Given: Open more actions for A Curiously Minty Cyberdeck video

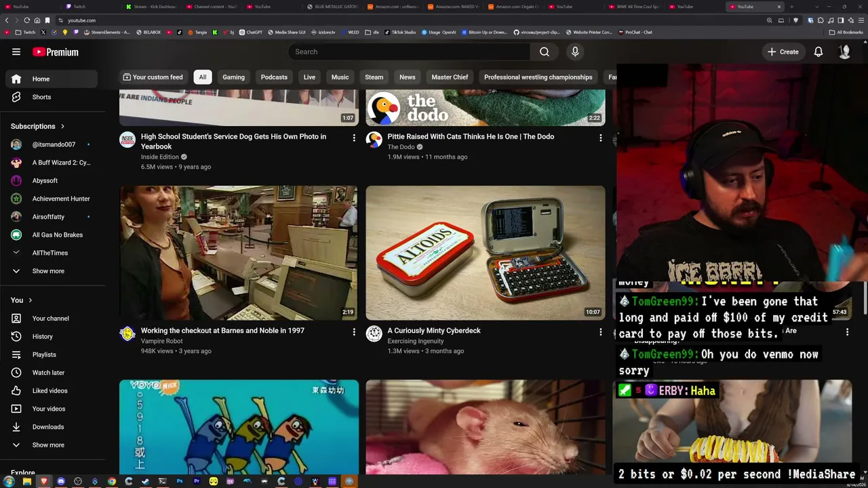Looking at the screenshot, I should tap(600, 331).
